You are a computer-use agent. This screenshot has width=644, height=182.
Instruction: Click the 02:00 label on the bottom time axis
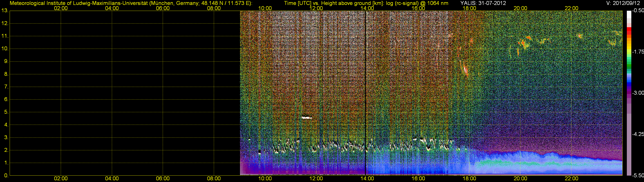tap(61, 179)
